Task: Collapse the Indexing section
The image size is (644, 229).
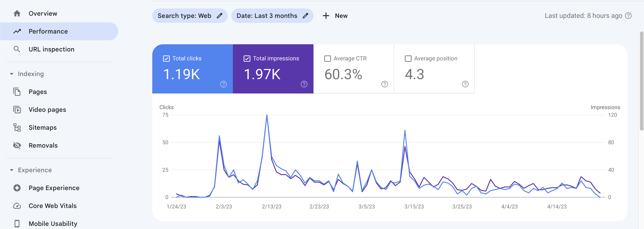Action: [11, 74]
